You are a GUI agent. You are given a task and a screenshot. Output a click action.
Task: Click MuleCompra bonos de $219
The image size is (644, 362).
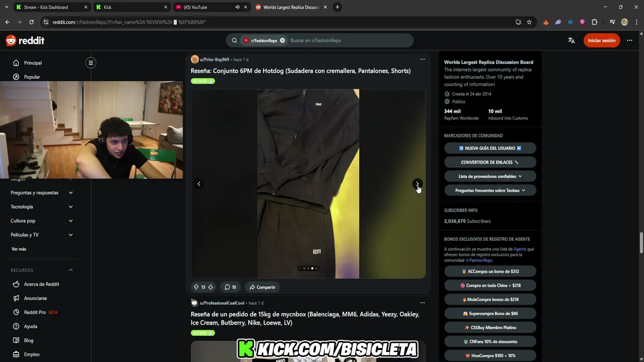pyautogui.click(x=490, y=300)
